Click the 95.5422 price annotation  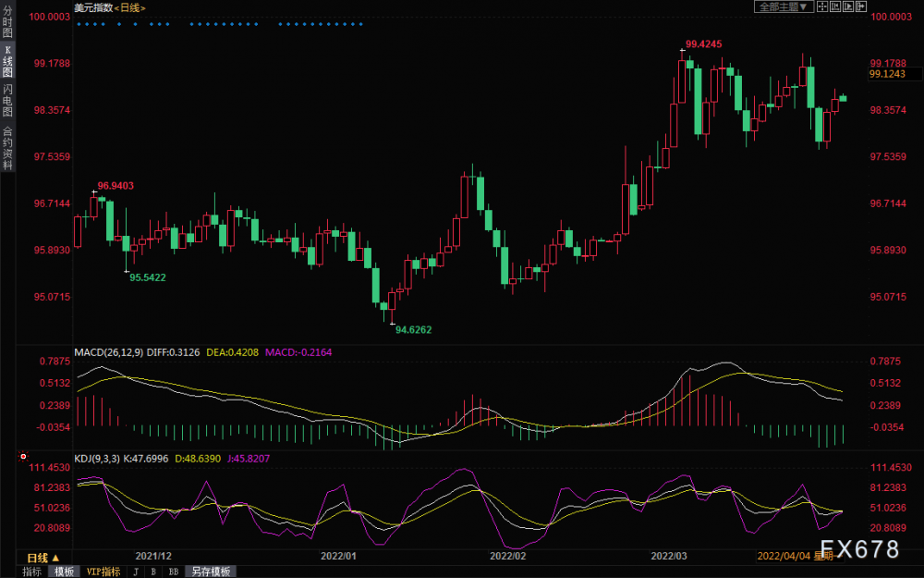pyautogui.click(x=148, y=277)
